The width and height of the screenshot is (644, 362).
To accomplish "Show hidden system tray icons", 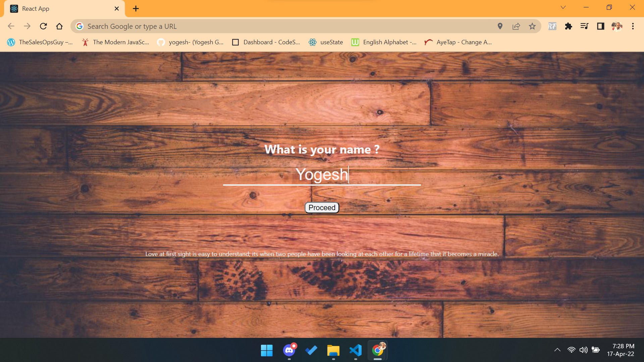I will click(x=557, y=350).
